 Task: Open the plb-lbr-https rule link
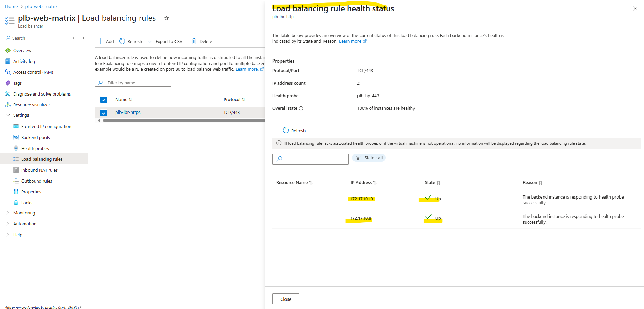(128, 113)
